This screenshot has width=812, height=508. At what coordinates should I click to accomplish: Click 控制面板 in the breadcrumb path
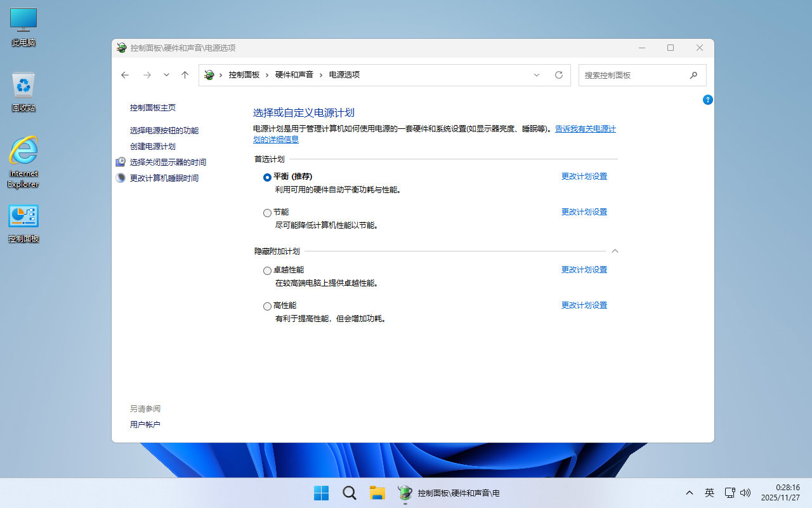point(244,75)
